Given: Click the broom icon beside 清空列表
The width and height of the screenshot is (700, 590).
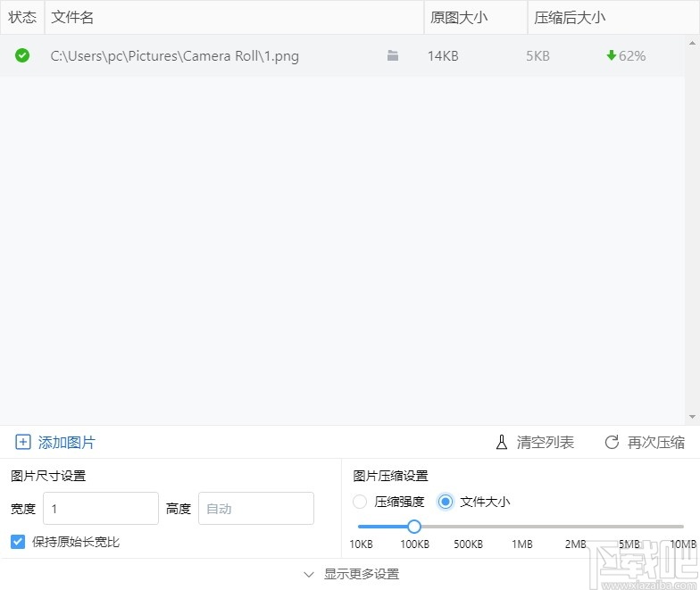Looking at the screenshot, I should (502, 442).
